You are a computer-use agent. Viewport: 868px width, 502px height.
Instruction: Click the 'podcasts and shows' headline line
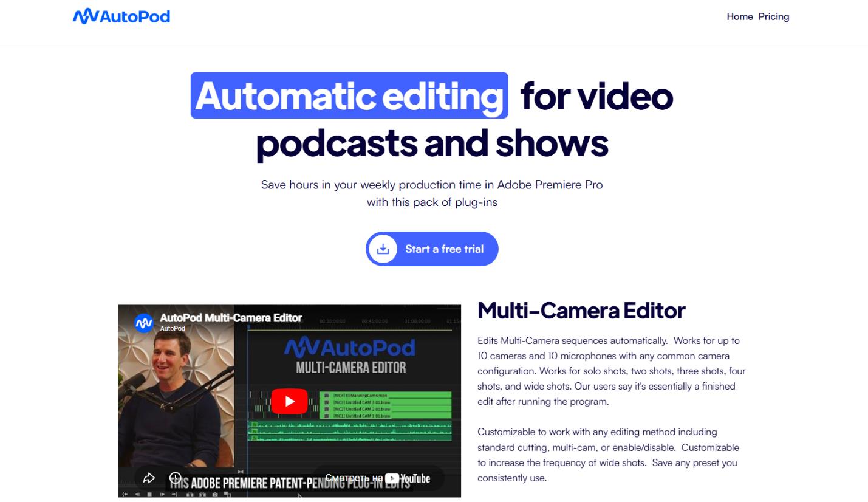pyautogui.click(x=432, y=143)
